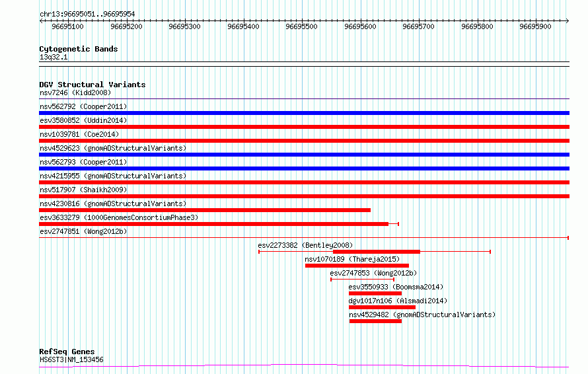Image resolution: width=588 pixels, height=374 pixels.
Task: Select esv3633279 (1000GenomesConsortiumPhase3) label
Action: tap(119, 217)
